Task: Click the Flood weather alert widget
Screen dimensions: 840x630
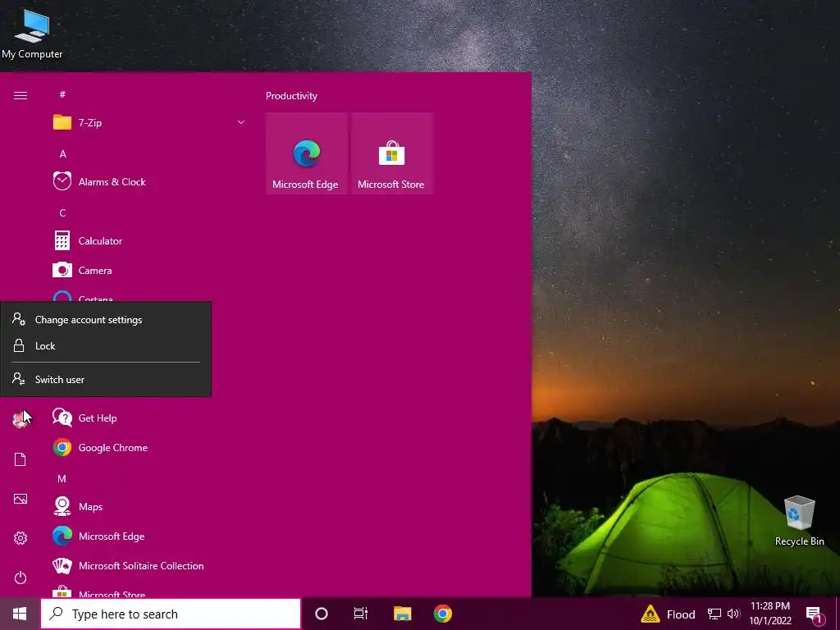Action: (668, 614)
